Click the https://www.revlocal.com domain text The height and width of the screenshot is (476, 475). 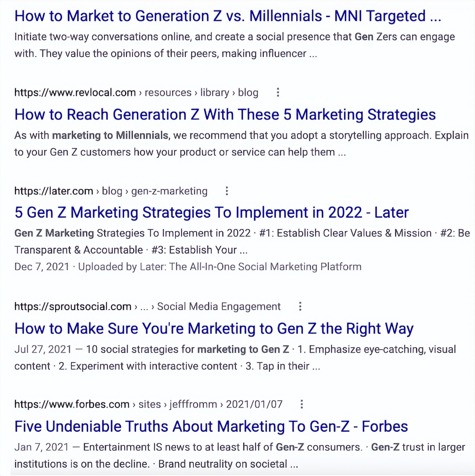75,92
